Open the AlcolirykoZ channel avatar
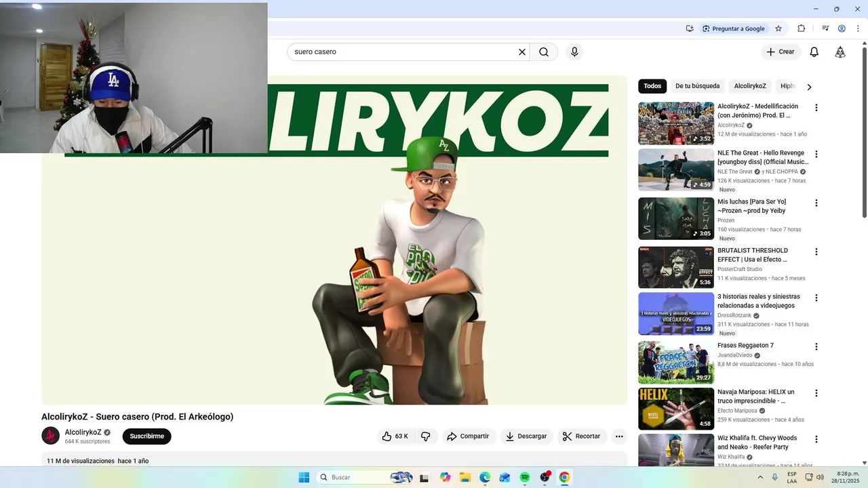Image resolution: width=868 pixels, height=488 pixels. click(x=51, y=436)
